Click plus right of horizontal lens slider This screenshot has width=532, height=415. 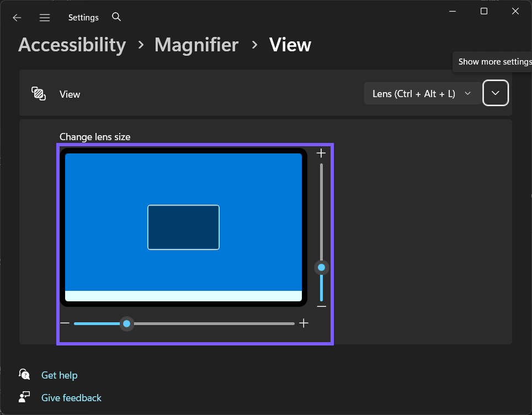pyautogui.click(x=304, y=323)
